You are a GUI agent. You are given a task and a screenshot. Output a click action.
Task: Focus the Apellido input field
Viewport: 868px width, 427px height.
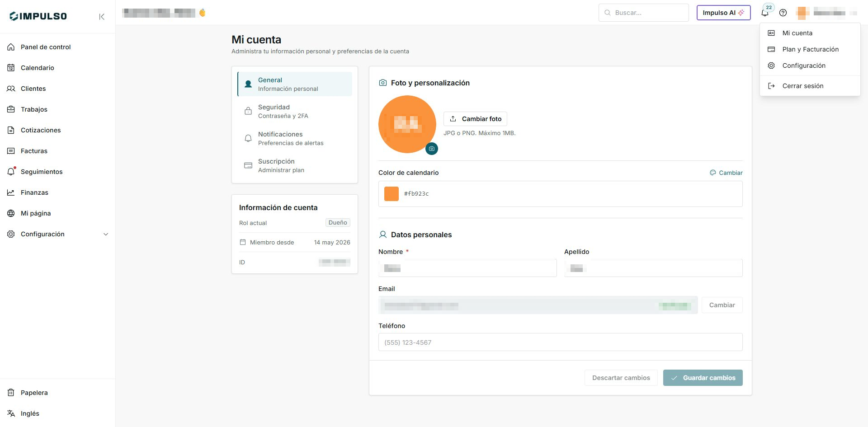pyautogui.click(x=653, y=268)
